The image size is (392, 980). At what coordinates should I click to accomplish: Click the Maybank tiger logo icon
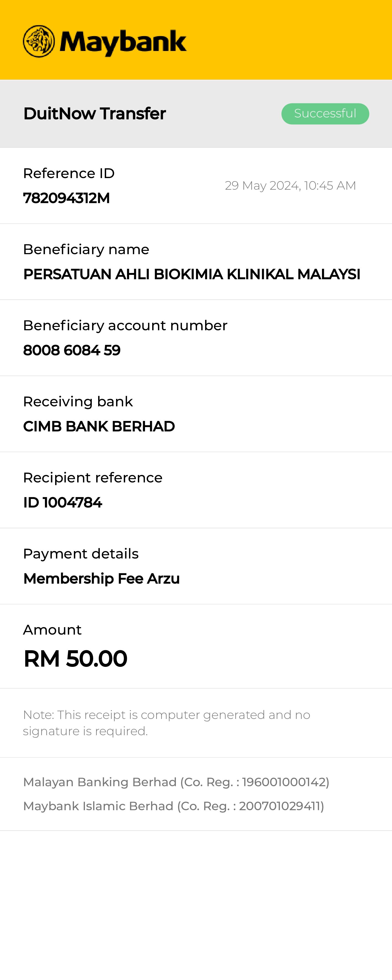coord(39,41)
